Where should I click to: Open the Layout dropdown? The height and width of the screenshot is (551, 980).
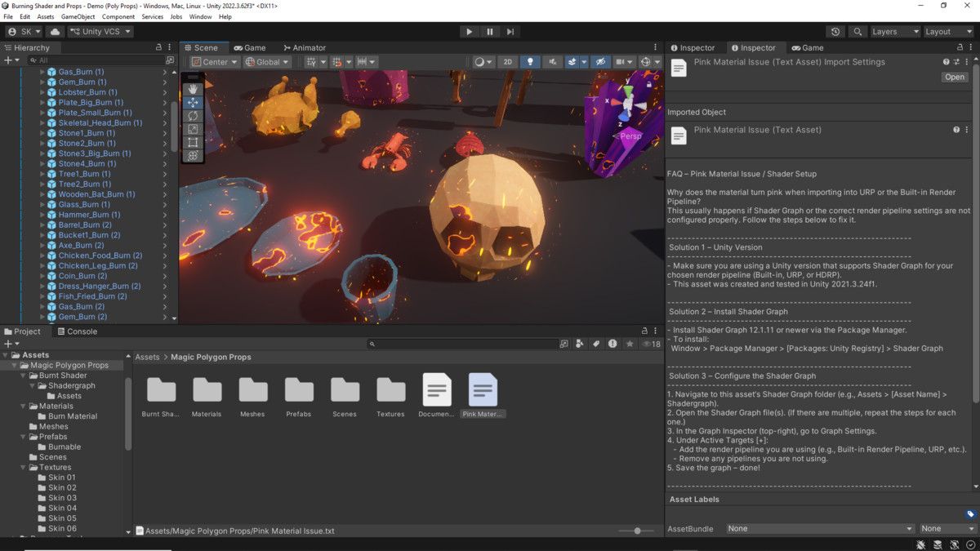pos(948,32)
